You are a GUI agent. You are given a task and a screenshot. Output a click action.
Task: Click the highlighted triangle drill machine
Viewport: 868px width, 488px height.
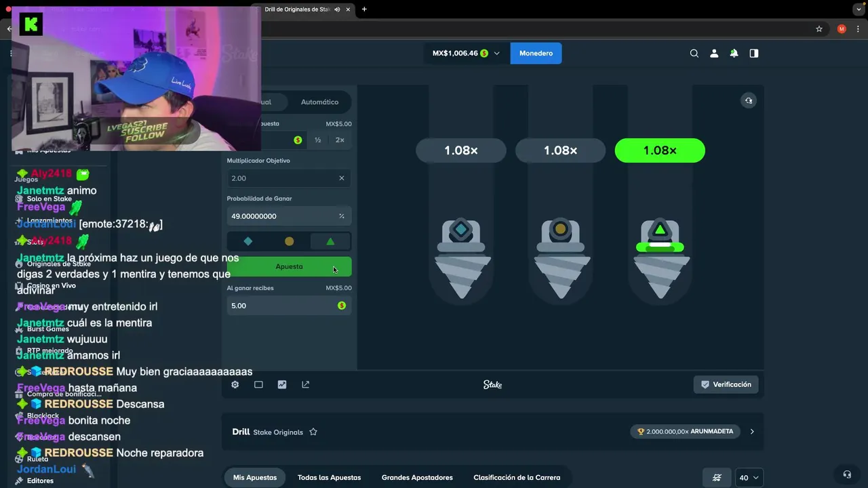point(660,259)
